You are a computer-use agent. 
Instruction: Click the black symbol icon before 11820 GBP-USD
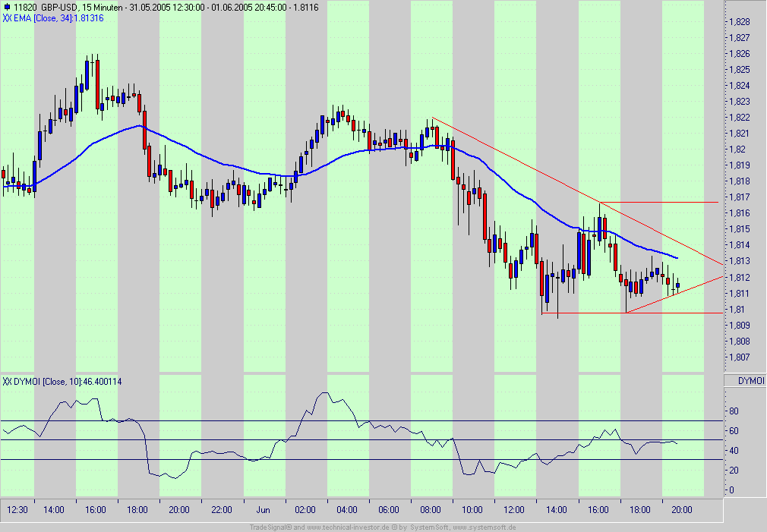(6, 8)
